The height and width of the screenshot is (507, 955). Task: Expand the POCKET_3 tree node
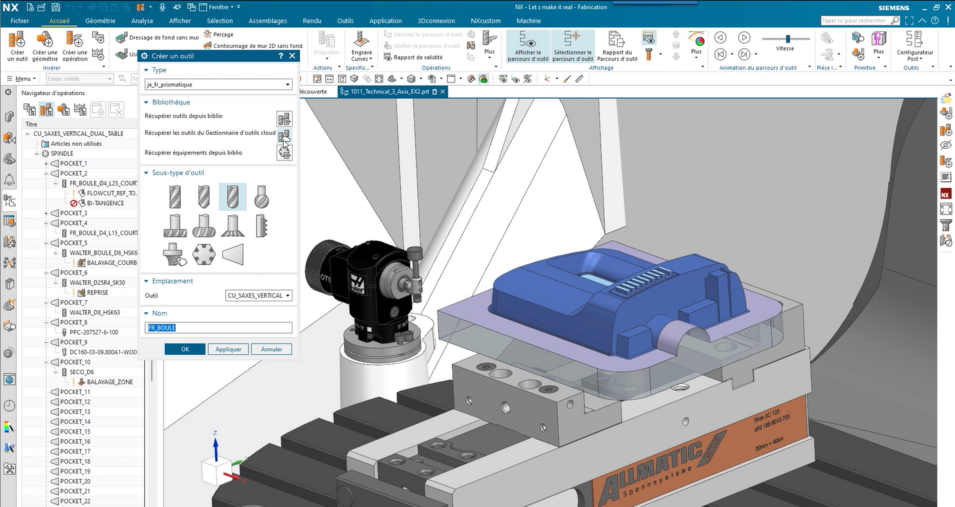[46, 213]
